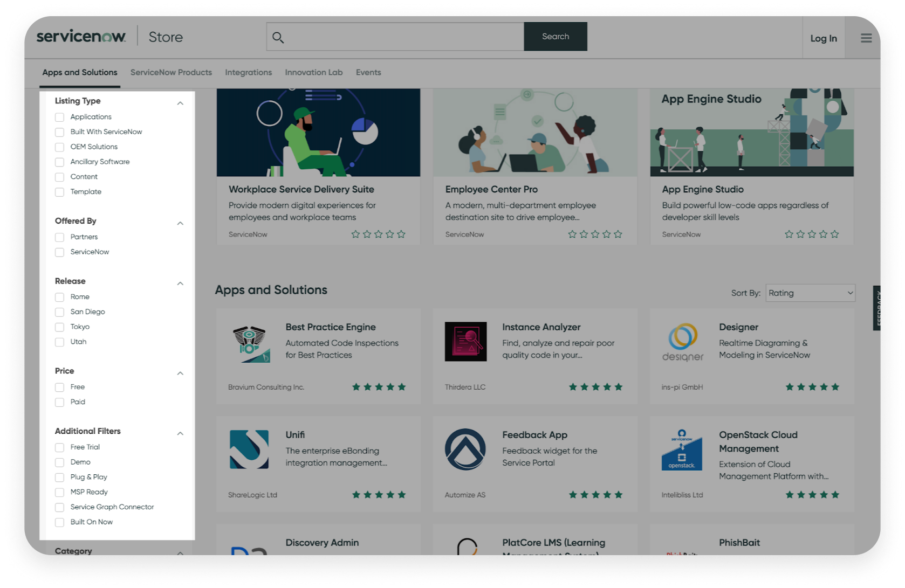Collapse the Additional Filters section
Screen dimensions: 905x588
coord(181,433)
